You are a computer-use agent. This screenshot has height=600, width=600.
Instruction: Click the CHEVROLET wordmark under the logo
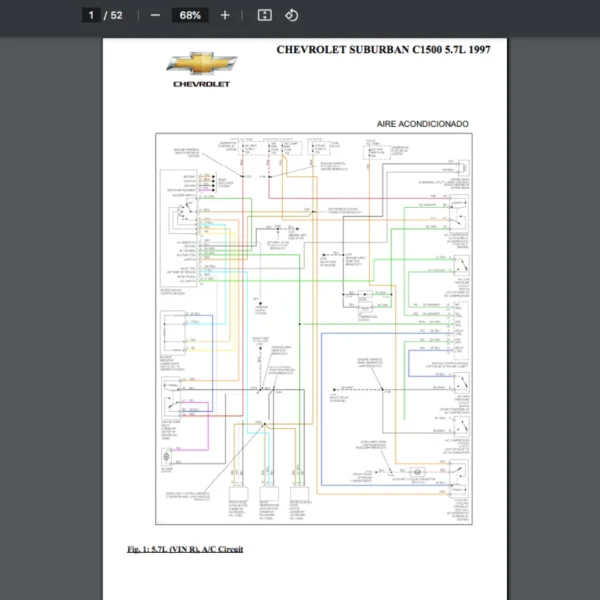(x=202, y=84)
